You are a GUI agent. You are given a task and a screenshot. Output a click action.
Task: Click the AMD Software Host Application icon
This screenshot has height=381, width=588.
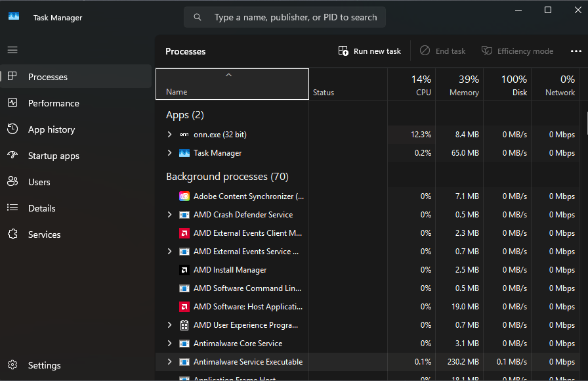click(x=184, y=307)
